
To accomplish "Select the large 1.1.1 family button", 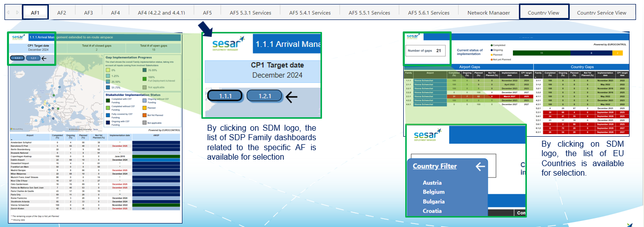I will click(224, 95).
